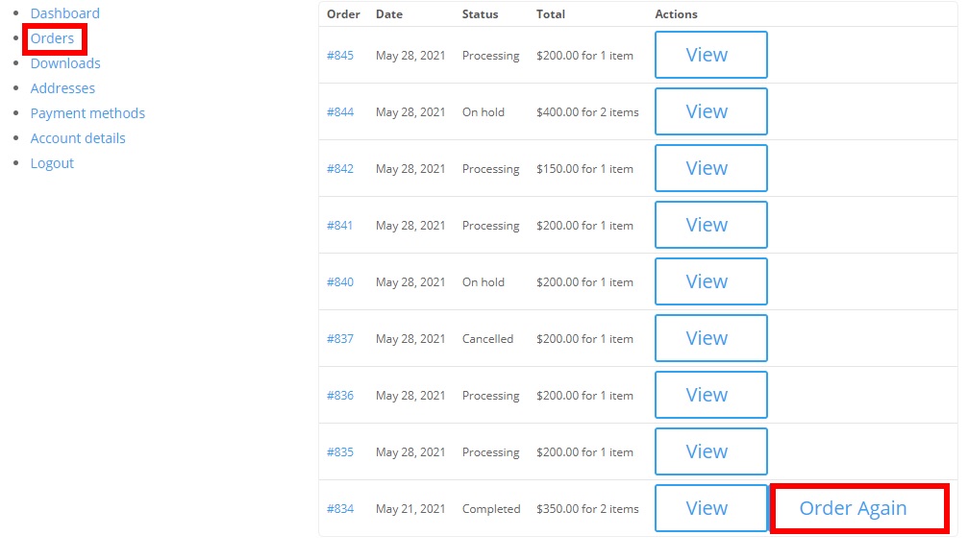Open order #834 number link
This screenshot has height=560, width=968.
[340, 509]
